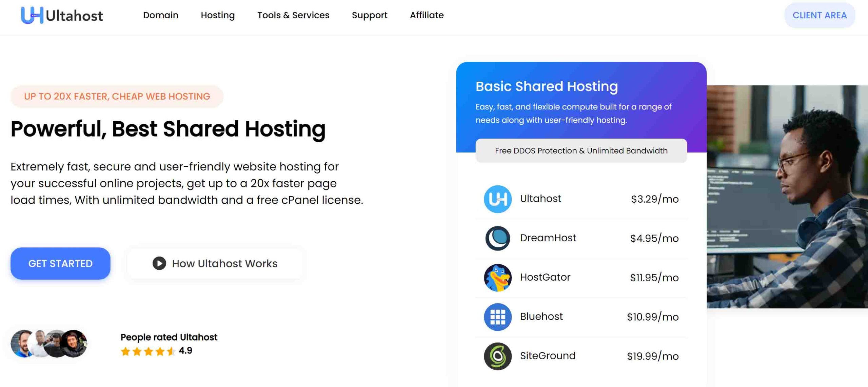Viewport: 868px width, 387px height.
Task: Click the 4.9 rating value
Action: tap(185, 351)
